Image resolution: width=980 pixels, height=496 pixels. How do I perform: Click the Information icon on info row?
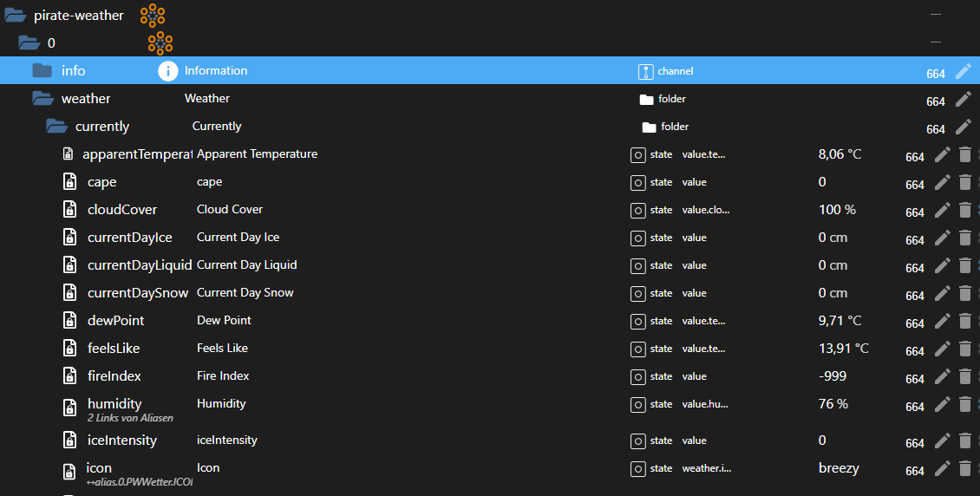point(167,71)
